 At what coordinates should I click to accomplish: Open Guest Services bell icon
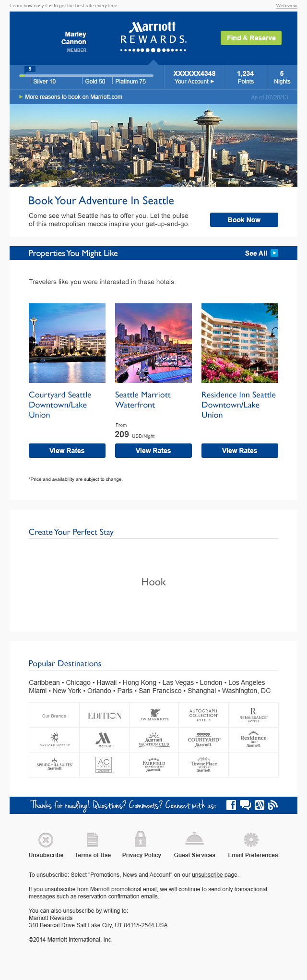[x=194, y=838]
